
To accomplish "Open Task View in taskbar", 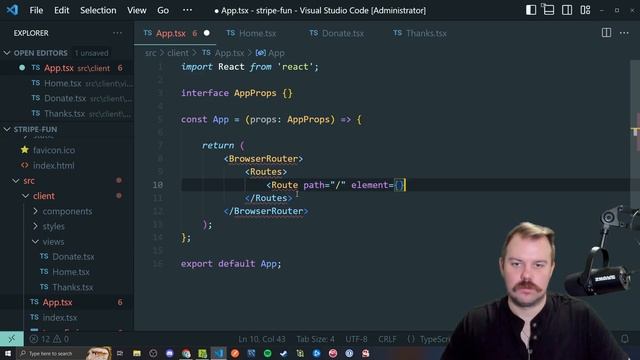I will coord(120,353).
